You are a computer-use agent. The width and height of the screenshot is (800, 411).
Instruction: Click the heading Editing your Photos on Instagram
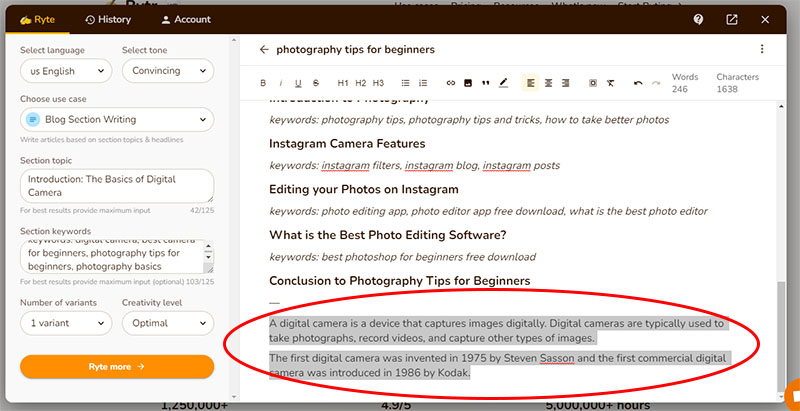coord(364,190)
